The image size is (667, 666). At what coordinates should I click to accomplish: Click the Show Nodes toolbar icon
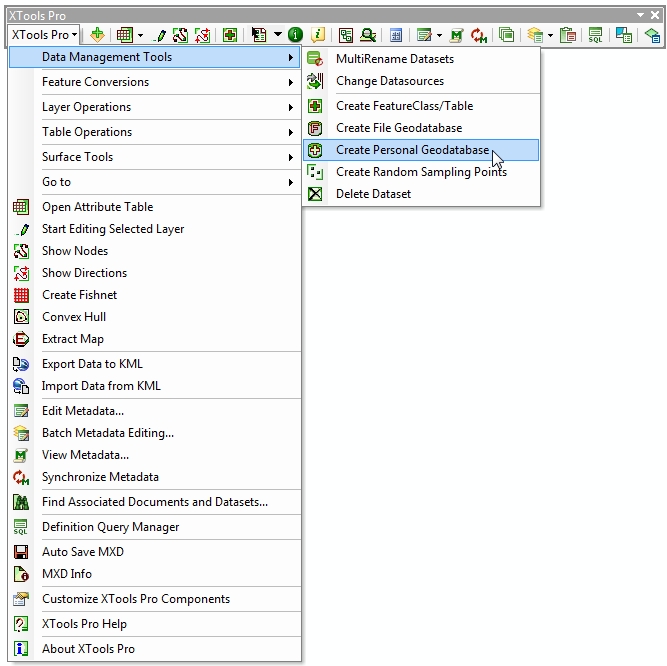(180, 35)
